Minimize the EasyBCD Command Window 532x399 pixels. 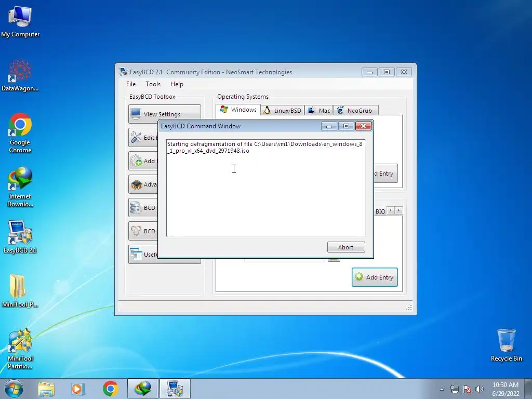pos(329,126)
